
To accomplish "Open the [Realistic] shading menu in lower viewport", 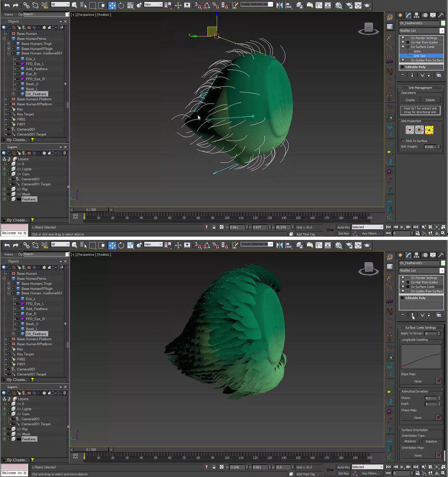I will coord(105,255).
